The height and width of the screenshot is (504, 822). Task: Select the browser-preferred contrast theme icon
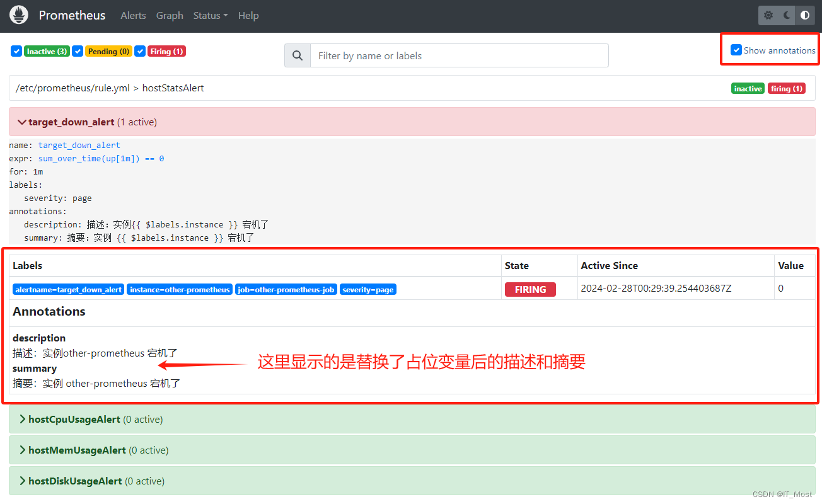805,16
